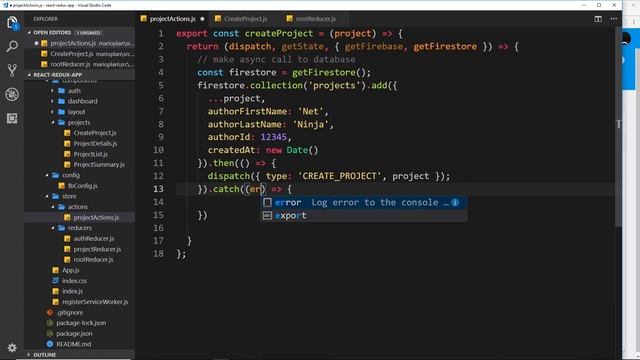The image size is (640, 360).
Task: Open ProjectDetails.js file
Action: coord(95,144)
